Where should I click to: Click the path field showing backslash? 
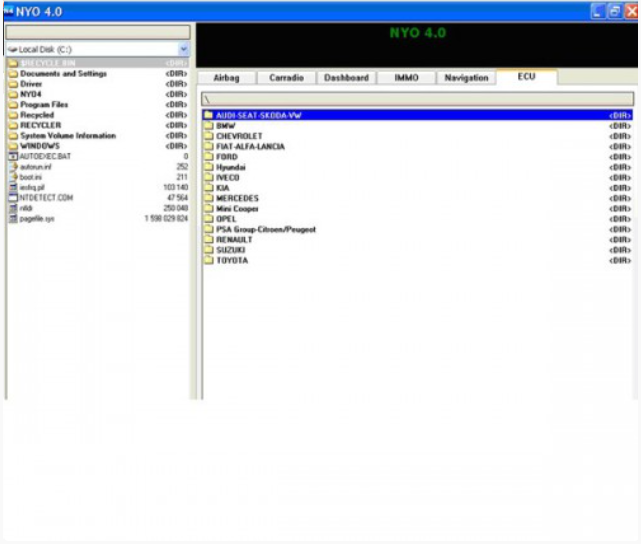[x=417, y=99]
